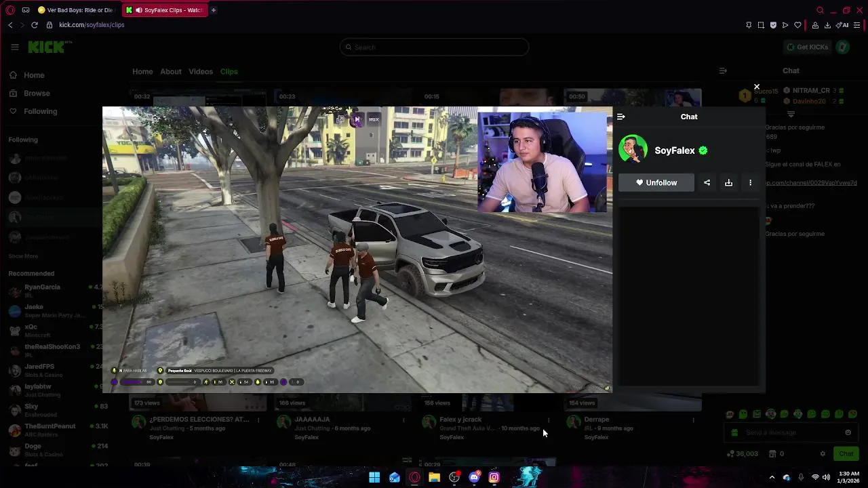This screenshot has height=488, width=868.
Task: Open the Falex y jcrack clip
Action: point(460,420)
